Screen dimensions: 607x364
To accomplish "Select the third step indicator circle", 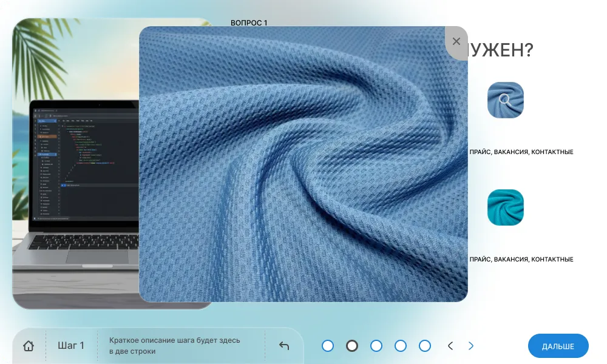I will coord(376,346).
